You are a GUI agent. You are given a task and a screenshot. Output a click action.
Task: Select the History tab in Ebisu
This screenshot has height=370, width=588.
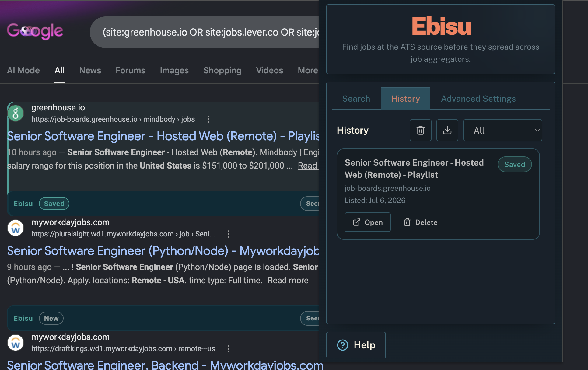pos(405,99)
